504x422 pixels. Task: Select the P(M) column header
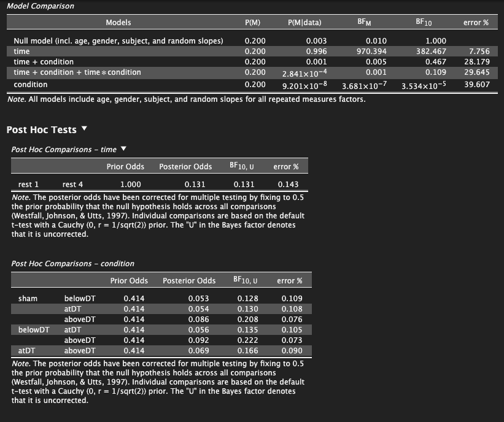point(252,23)
